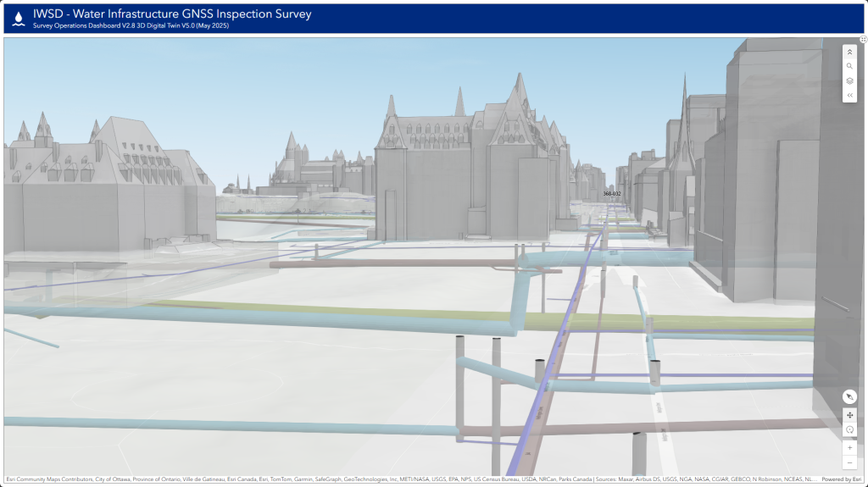This screenshot has height=487, width=868.
Task: Enable pan navigation mode
Action: [849, 416]
